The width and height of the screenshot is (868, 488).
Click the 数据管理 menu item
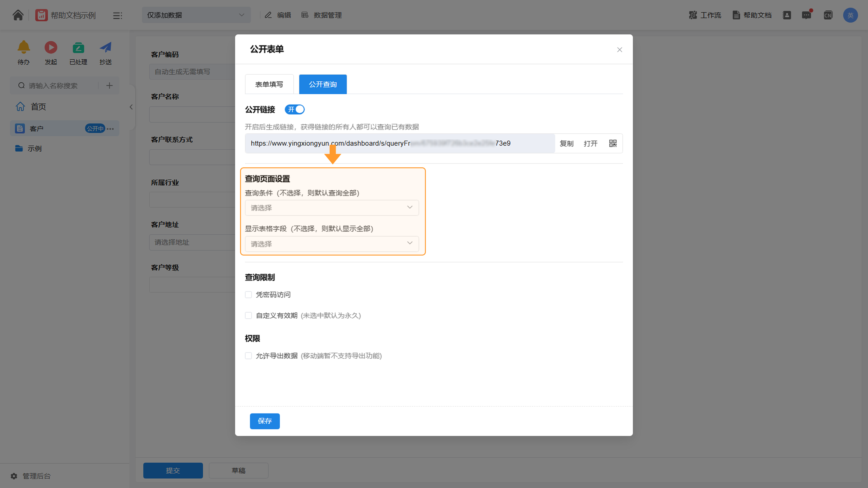[x=328, y=15]
